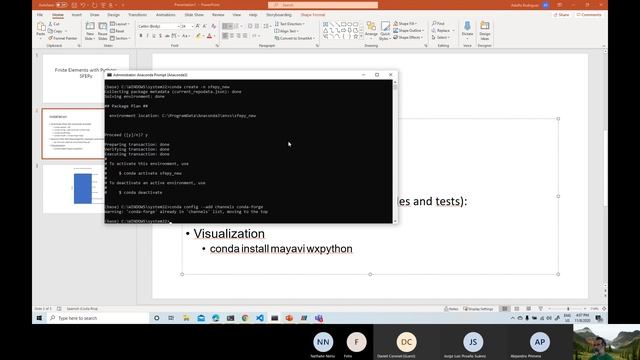Switch to the Slide Show tab
The image size is (640, 360).
click(194, 15)
